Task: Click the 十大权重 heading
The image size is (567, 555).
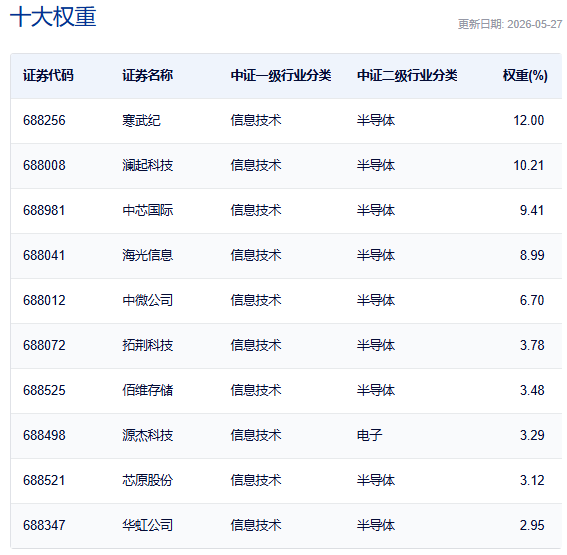Action: click(53, 17)
